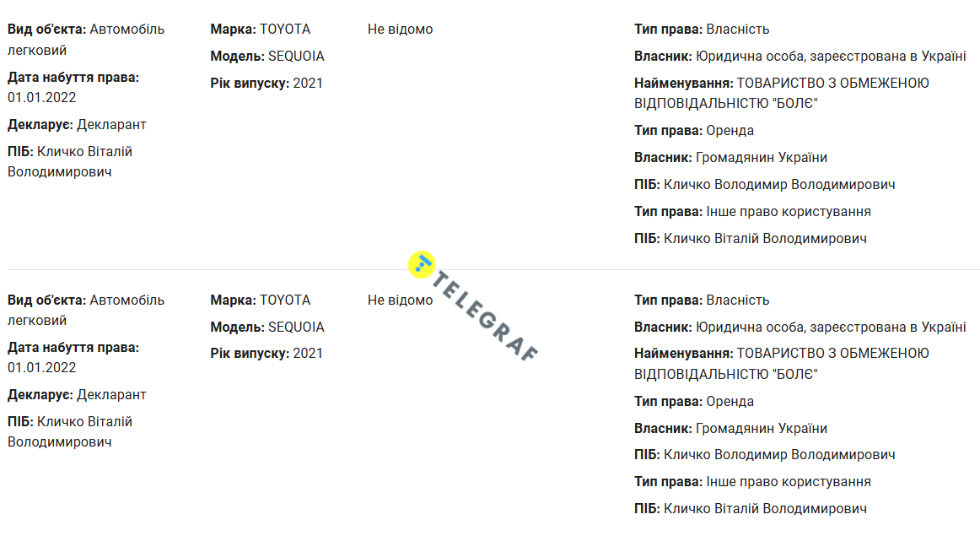Click "Кличко Володимир Володимирович" in first record
The image size is (980, 536).
coord(779,185)
